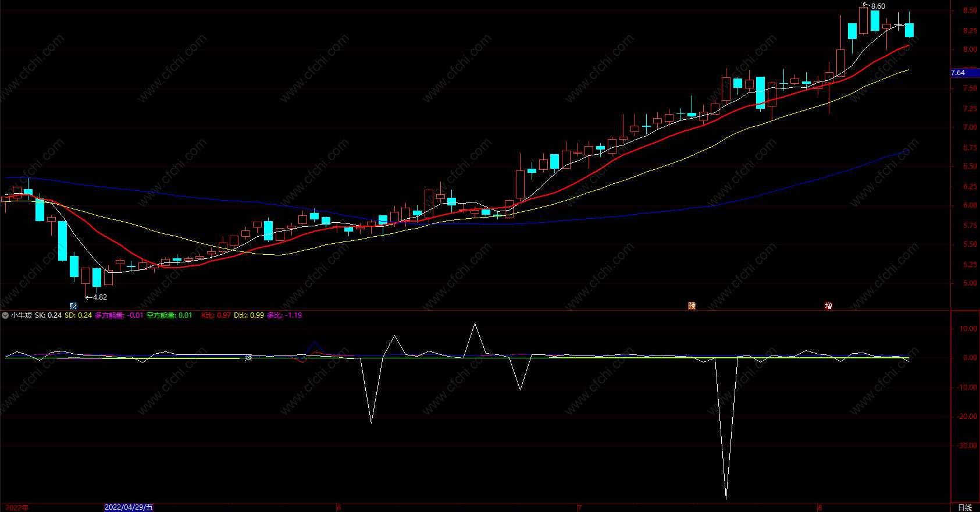Open the 日线 period selector
The height and width of the screenshot is (512, 980).
965,507
